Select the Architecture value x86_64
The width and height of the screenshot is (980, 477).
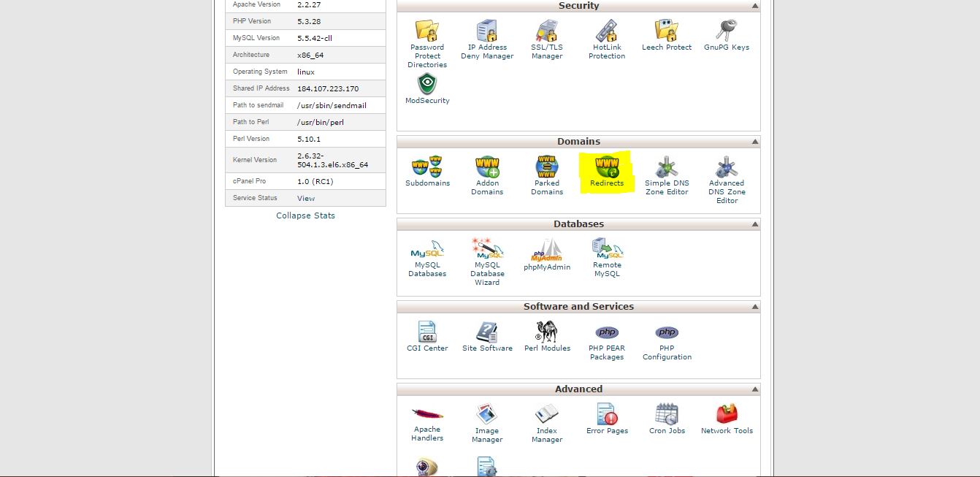310,56
